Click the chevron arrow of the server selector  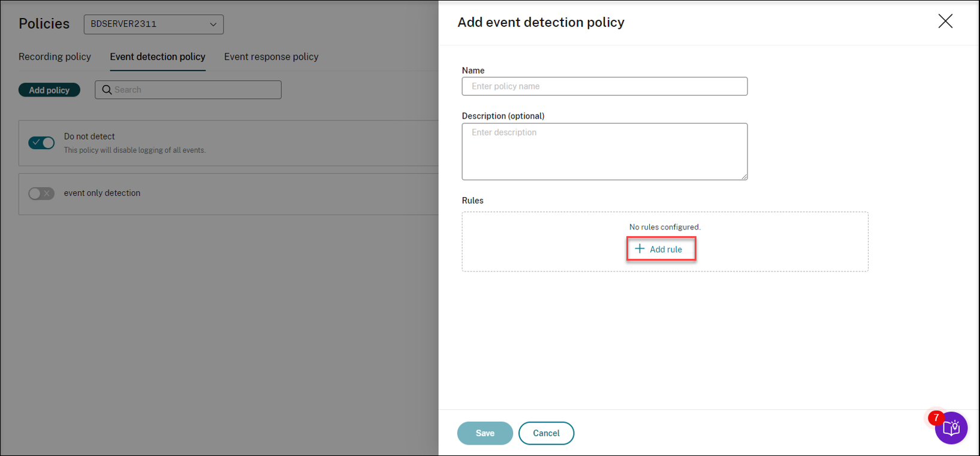tap(213, 25)
